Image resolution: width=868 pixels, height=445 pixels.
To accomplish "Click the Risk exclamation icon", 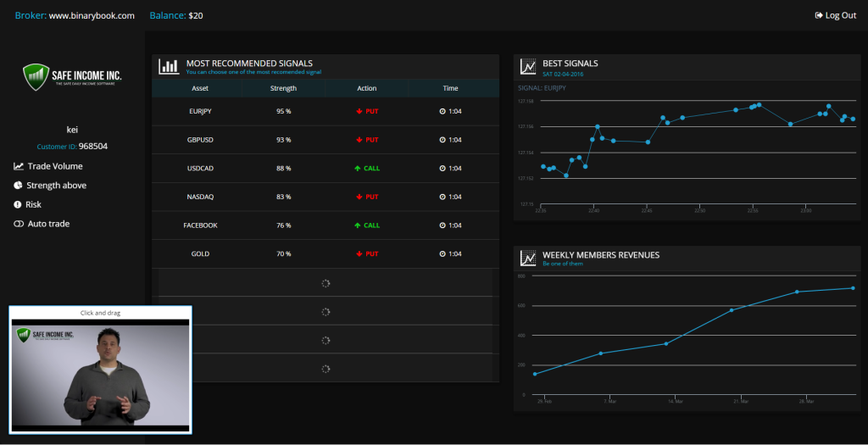I will click(x=17, y=204).
